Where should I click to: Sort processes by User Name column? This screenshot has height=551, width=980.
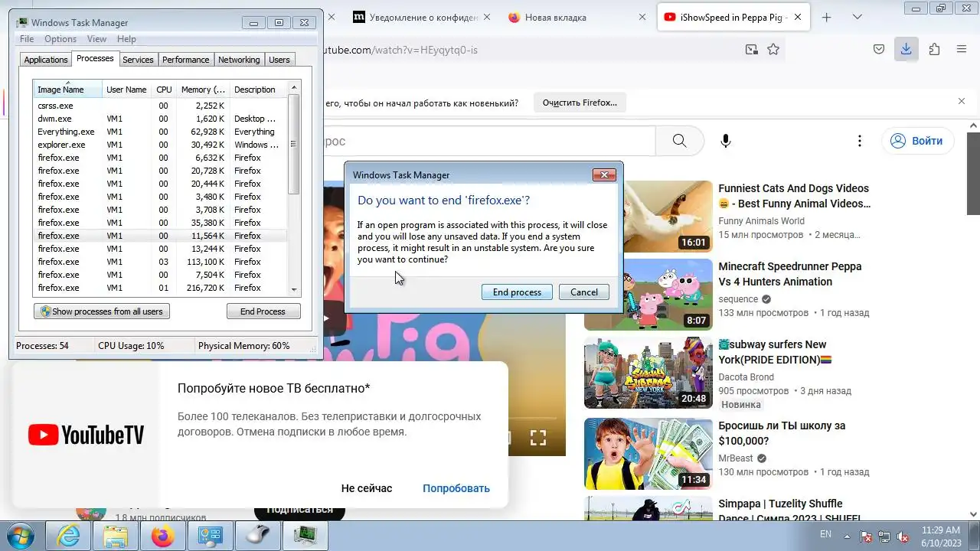point(126,90)
